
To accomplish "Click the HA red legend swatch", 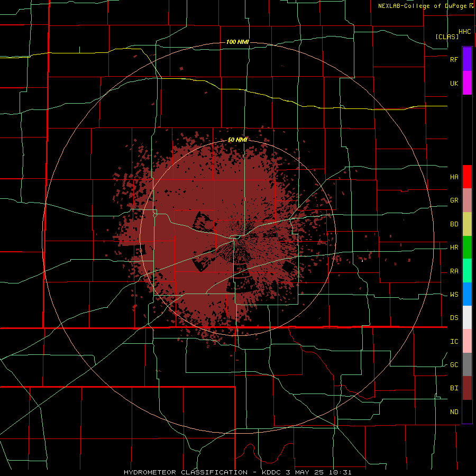I will pos(467,177).
